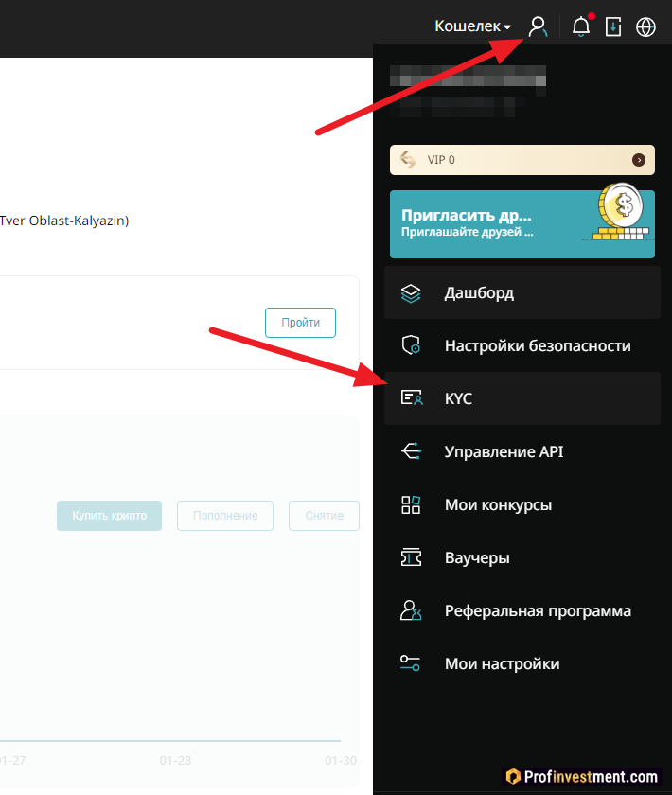Viewport: 672px width, 795px height.
Task: Open Дашборд menu item
Action: [x=522, y=293]
